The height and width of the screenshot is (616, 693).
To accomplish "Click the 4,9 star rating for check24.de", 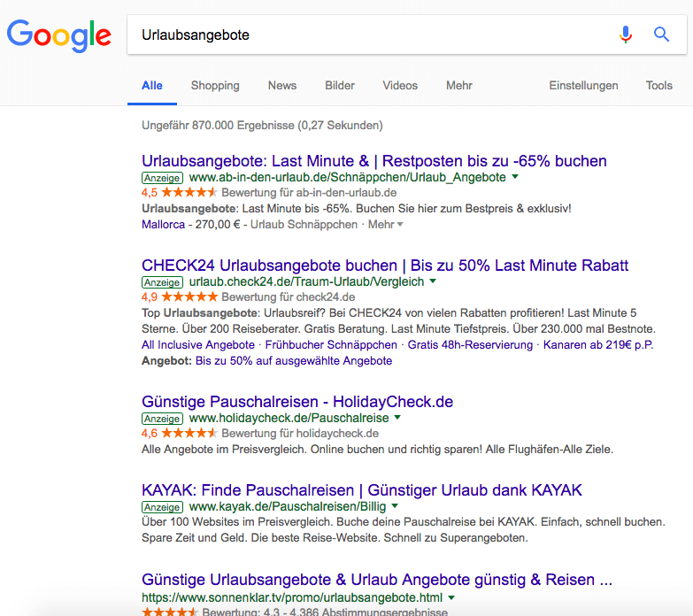I will point(180,296).
